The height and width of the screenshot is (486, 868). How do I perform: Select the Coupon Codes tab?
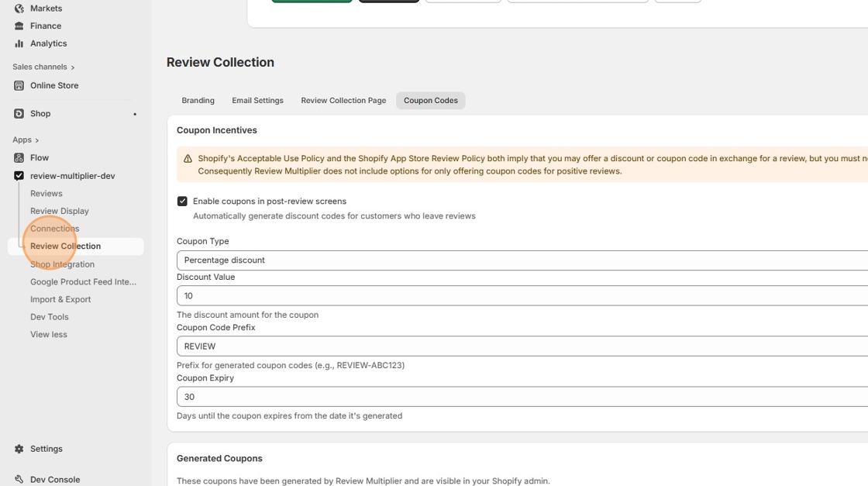pyautogui.click(x=431, y=100)
